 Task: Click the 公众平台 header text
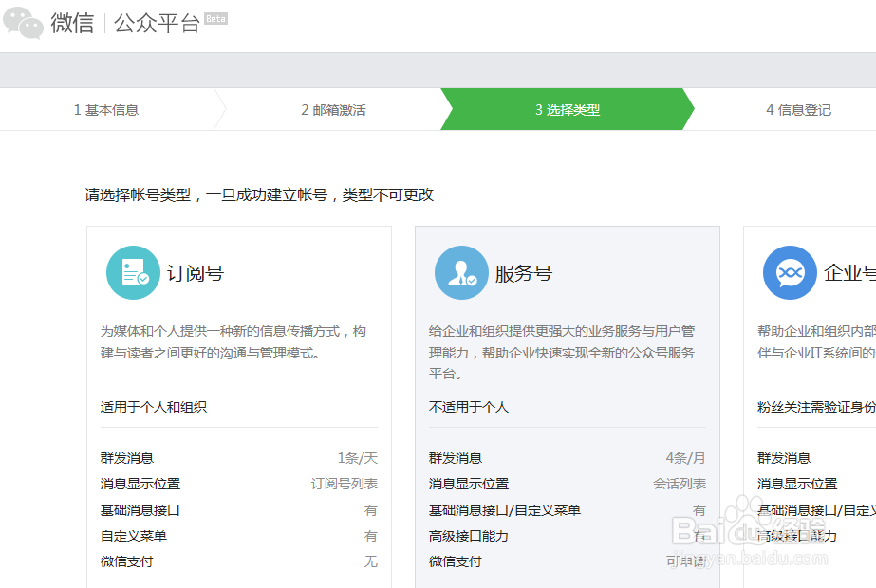pyautogui.click(x=157, y=24)
